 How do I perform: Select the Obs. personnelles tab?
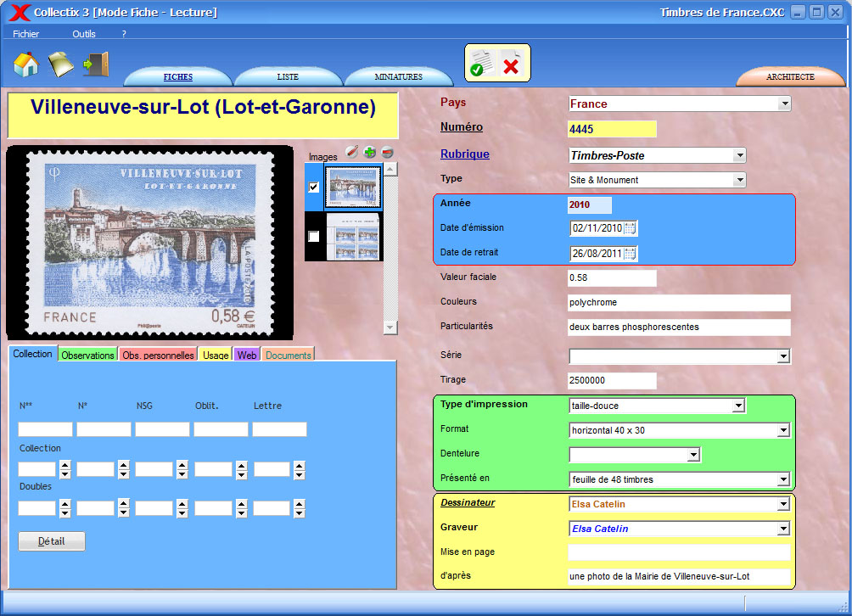tap(158, 355)
